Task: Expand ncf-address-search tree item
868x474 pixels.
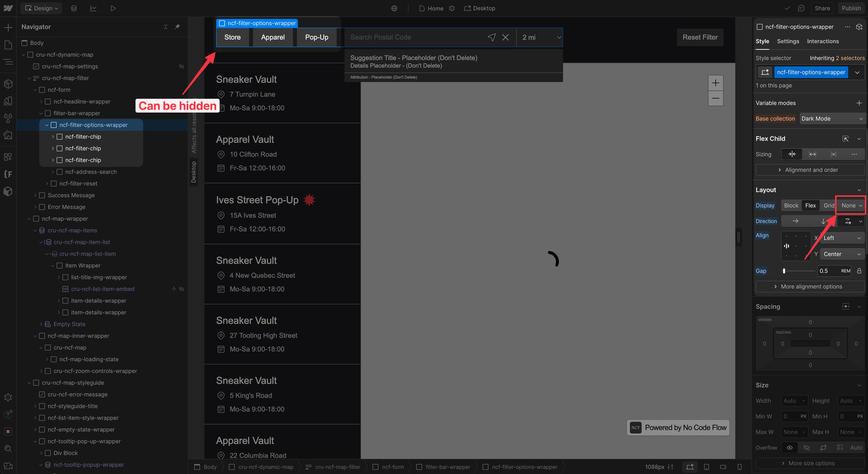Action: [52, 172]
